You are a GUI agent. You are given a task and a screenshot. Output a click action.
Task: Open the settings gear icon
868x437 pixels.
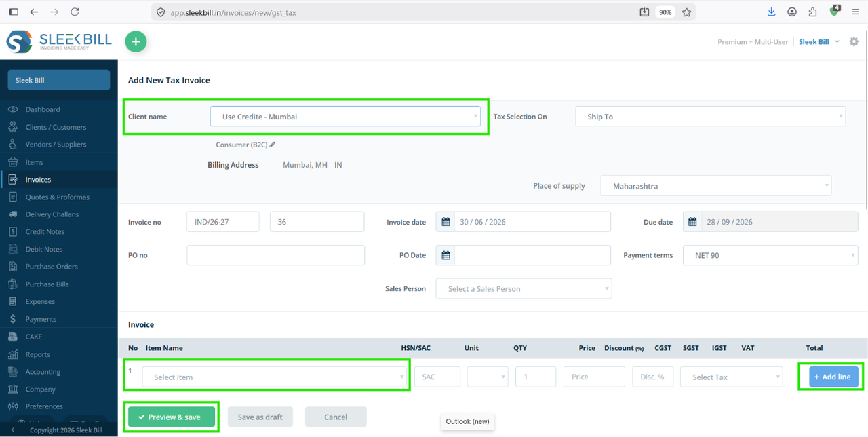pyautogui.click(x=854, y=41)
